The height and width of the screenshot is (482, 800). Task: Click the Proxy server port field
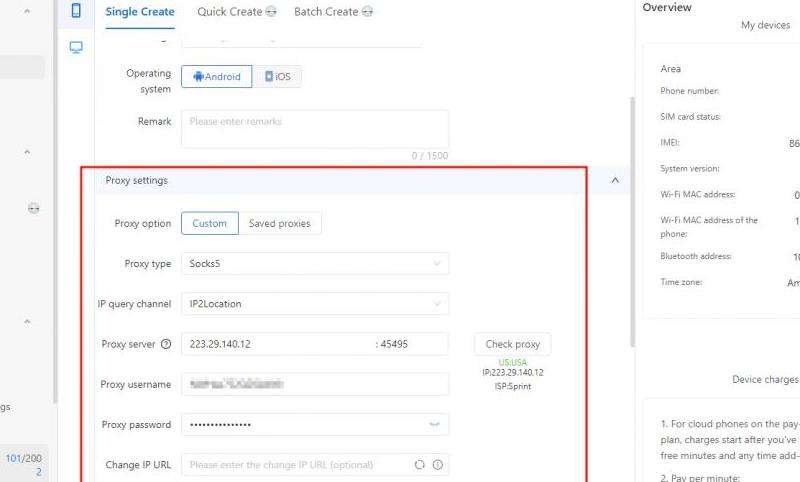(410, 344)
